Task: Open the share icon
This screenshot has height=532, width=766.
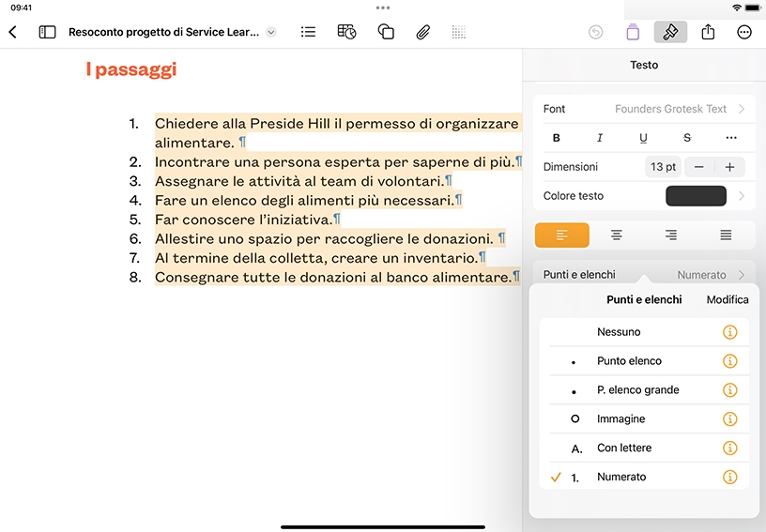Action: pyautogui.click(x=708, y=32)
